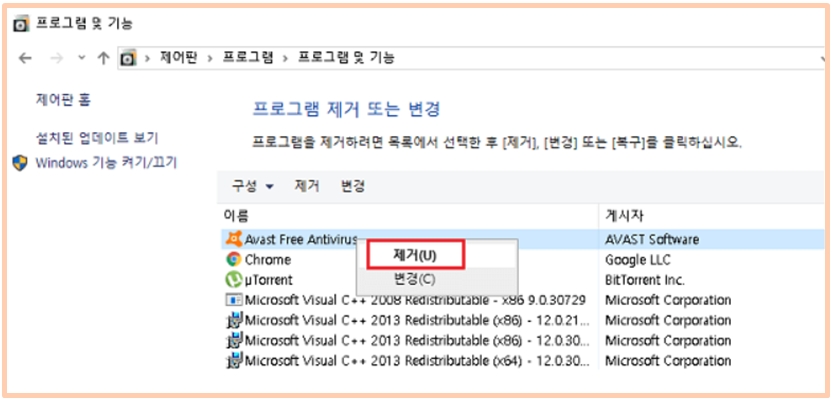The height and width of the screenshot is (401, 834).
Task: Go forward with the right arrow
Action: [x=56, y=58]
